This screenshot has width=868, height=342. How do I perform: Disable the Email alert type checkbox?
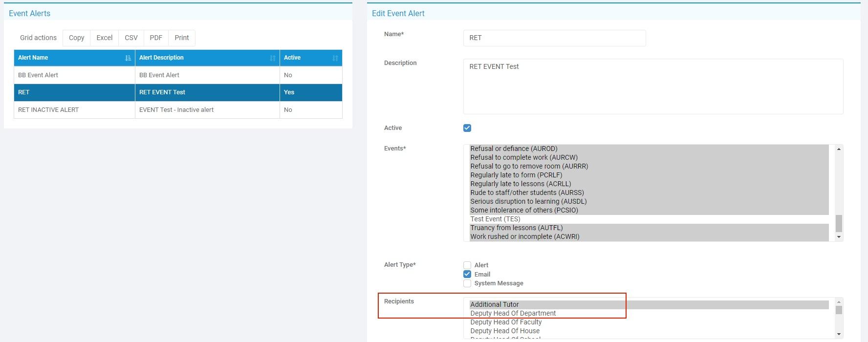point(467,274)
